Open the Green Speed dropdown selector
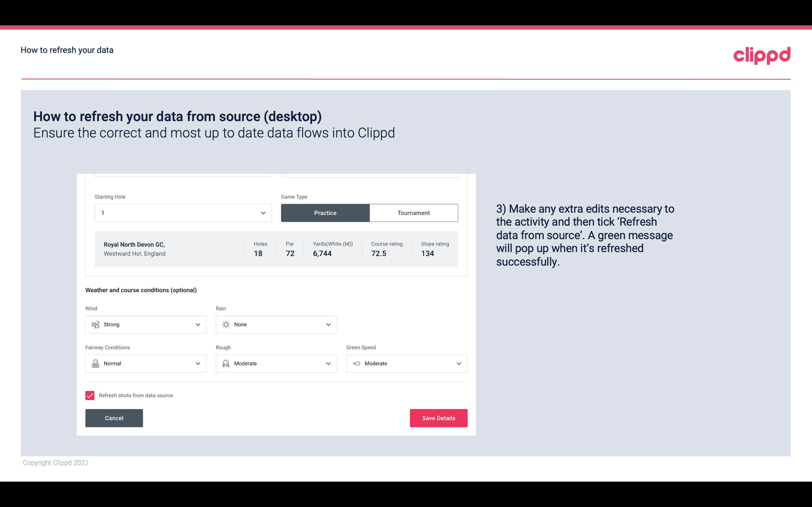 (x=408, y=363)
